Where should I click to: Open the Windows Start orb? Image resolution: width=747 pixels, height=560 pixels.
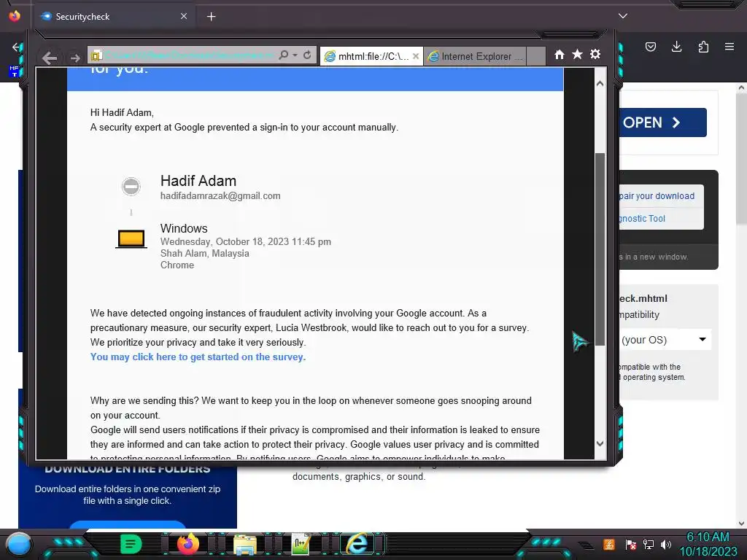tap(18, 545)
